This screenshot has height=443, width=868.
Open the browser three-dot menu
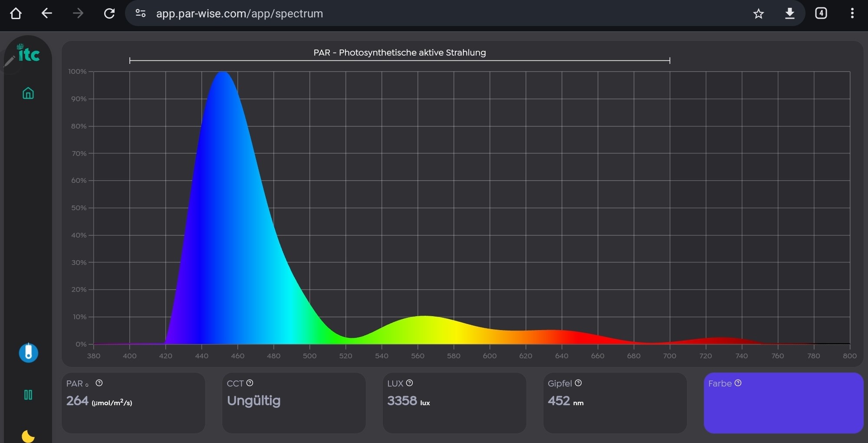pyautogui.click(x=852, y=13)
